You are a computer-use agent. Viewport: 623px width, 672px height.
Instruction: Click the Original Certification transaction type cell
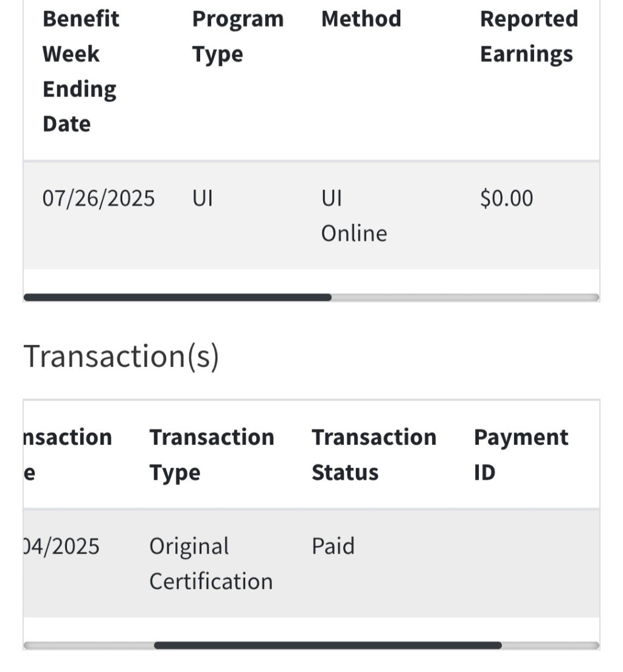point(211,564)
